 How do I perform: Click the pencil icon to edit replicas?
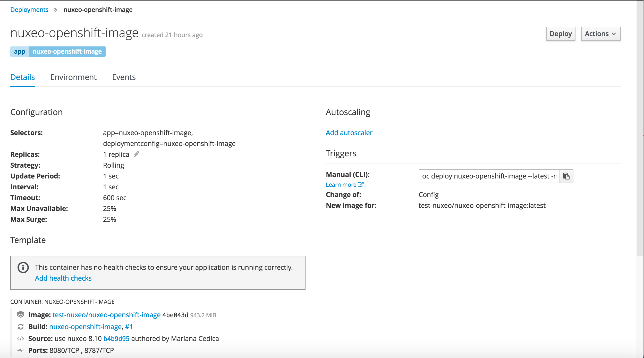(x=137, y=154)
